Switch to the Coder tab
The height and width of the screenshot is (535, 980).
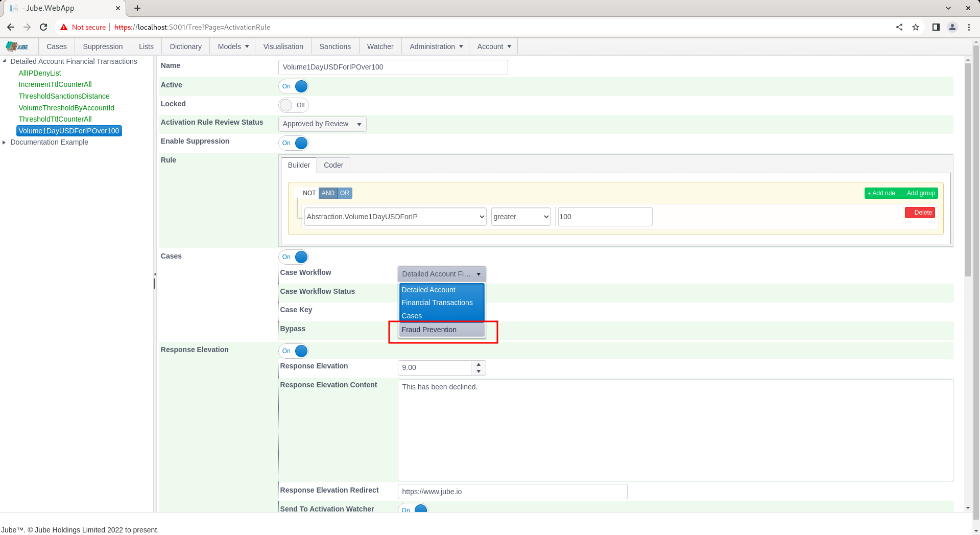pyautogui.click(x=333, y=165)
